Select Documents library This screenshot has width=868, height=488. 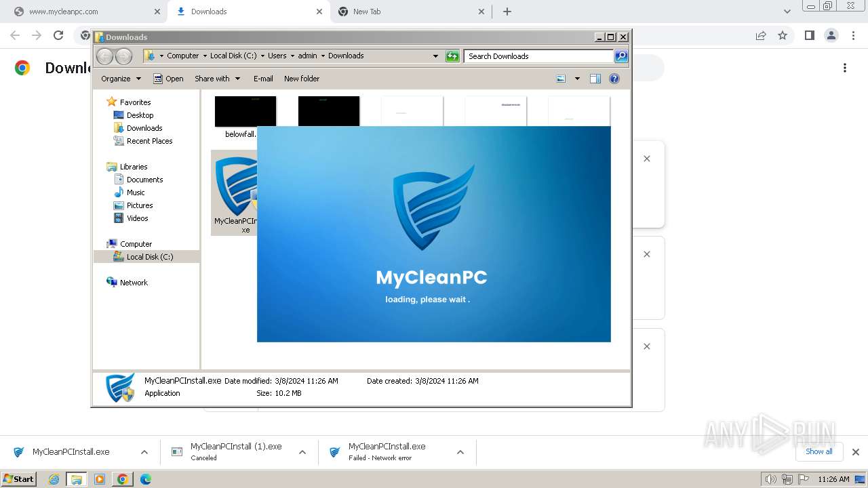coord(144,180)
